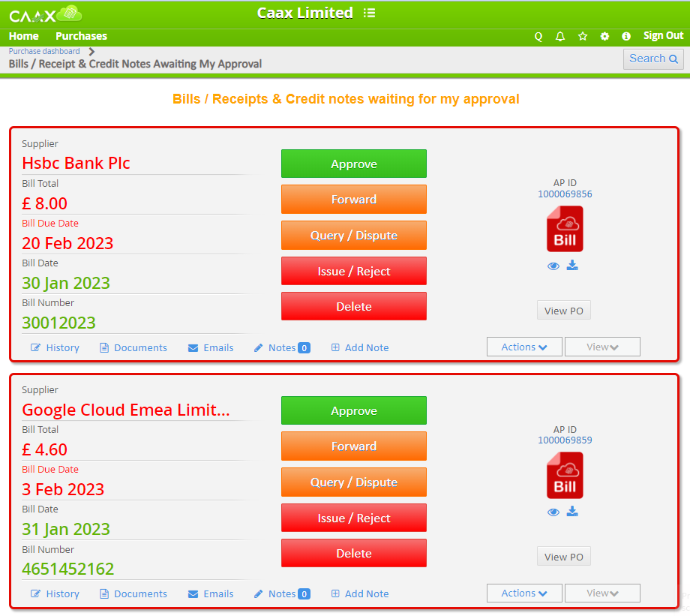Screen dimensions: 690x616
Task: Click the Caax Limited company title
Action: click(304, 14)
